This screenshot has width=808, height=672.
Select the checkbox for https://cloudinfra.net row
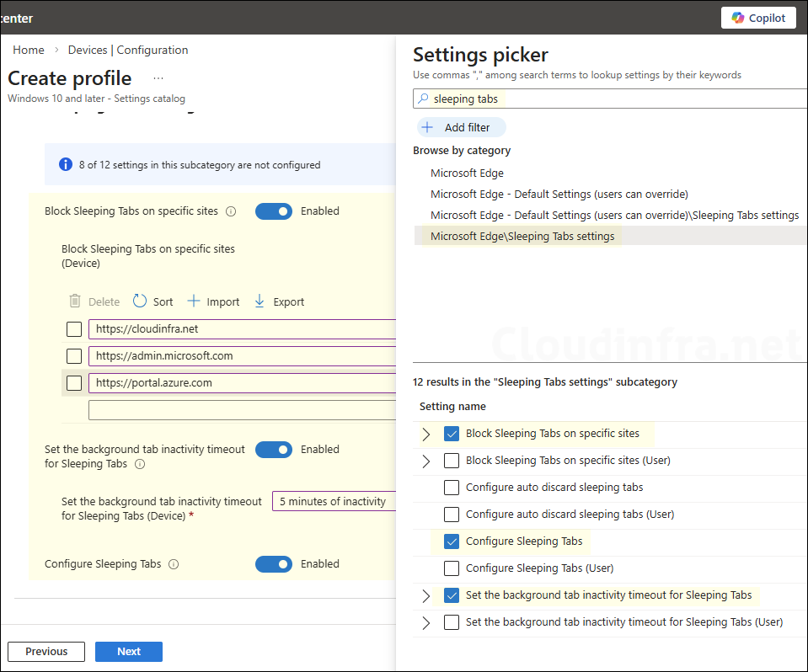point(74,329)
